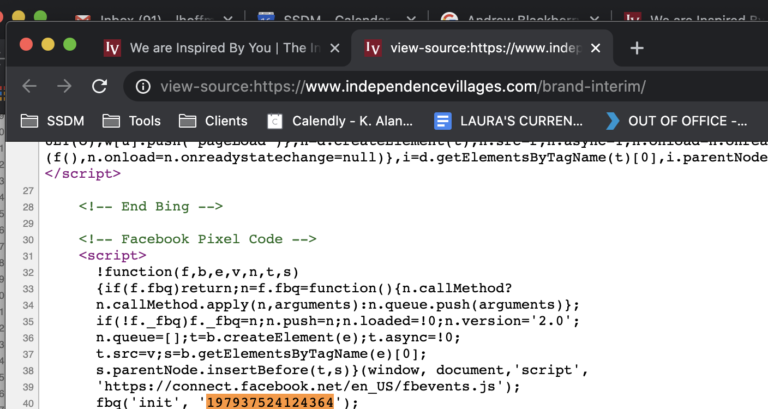This screenshot has width=768, height=409.
Task: Click line number 30 in the gutter
Action: 28,240
